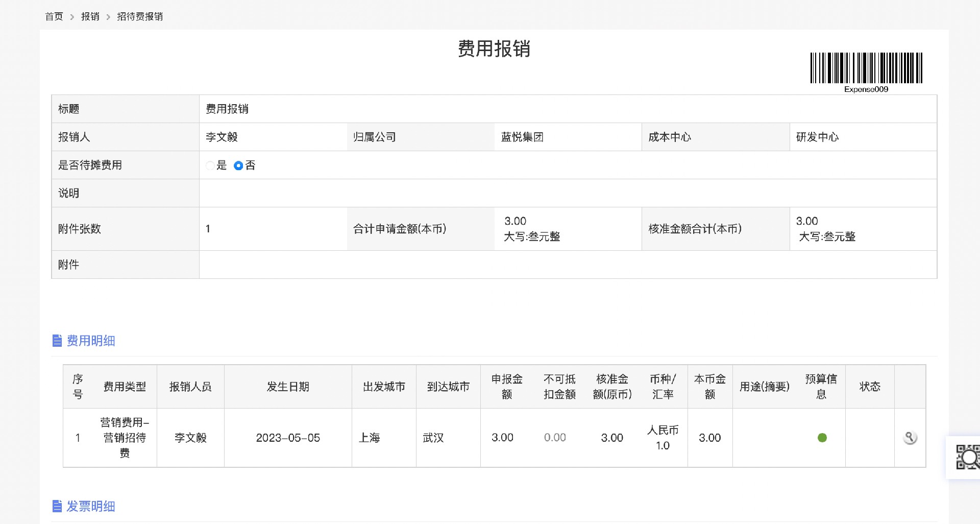Image resolution: width=980 pixels, height=524 pixels.
Task: Select expense row dated 2023-05-05
Action: pyautogui.click(x=494, y=438)
